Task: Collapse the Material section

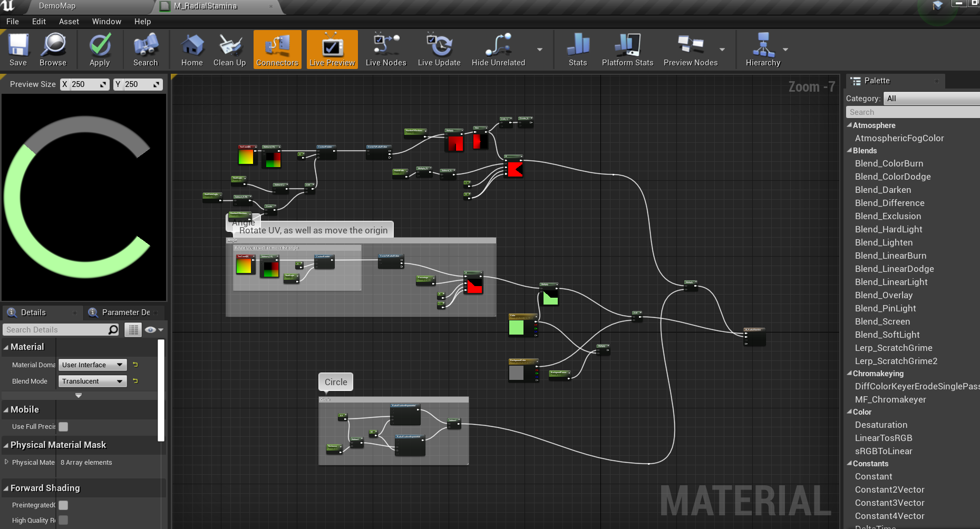Action: click(6, 347)
